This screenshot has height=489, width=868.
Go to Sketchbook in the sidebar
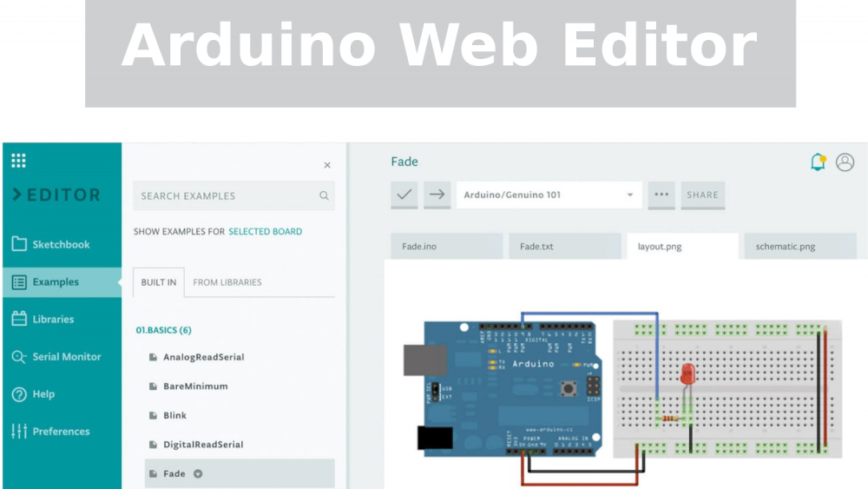[62, 244]
